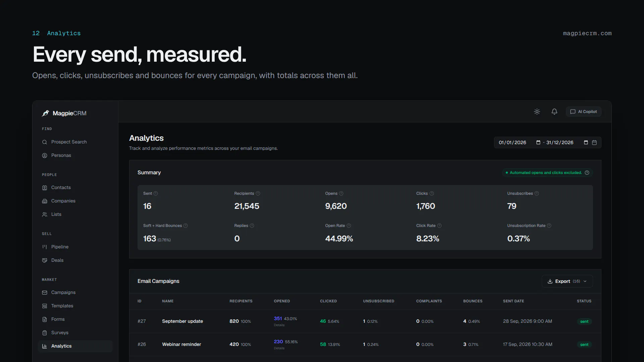
Task: Show info tooltip for Open Rate
Action: pos(349,226)
